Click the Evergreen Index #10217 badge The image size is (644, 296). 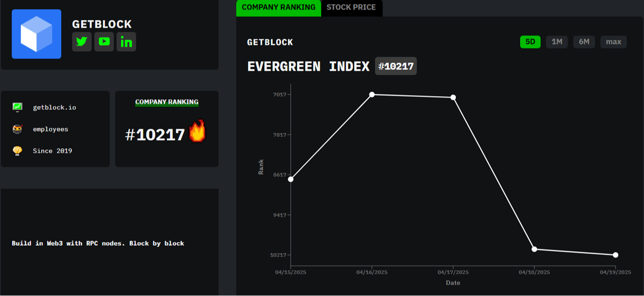pos(395,66)
